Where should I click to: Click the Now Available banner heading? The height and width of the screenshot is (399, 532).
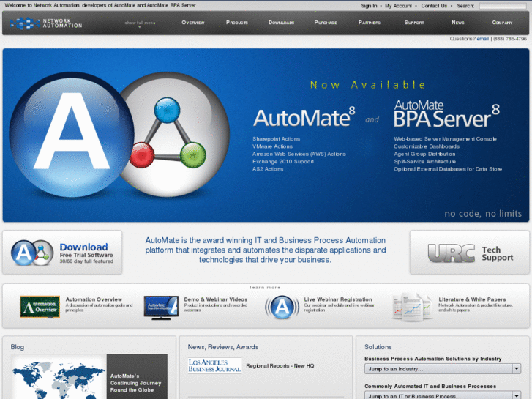click(368, 84)
